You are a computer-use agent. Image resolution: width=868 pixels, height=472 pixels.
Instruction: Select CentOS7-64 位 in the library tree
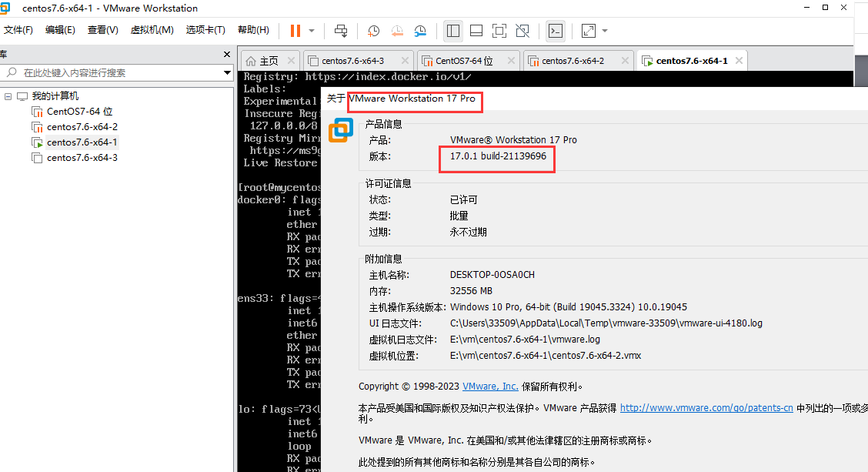click(x=79, y=112)
